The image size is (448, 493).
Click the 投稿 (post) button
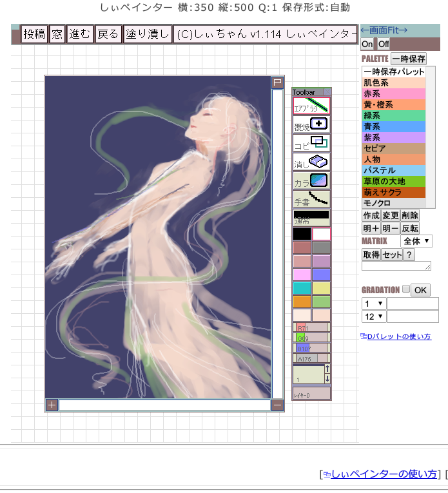click(34, 34)
